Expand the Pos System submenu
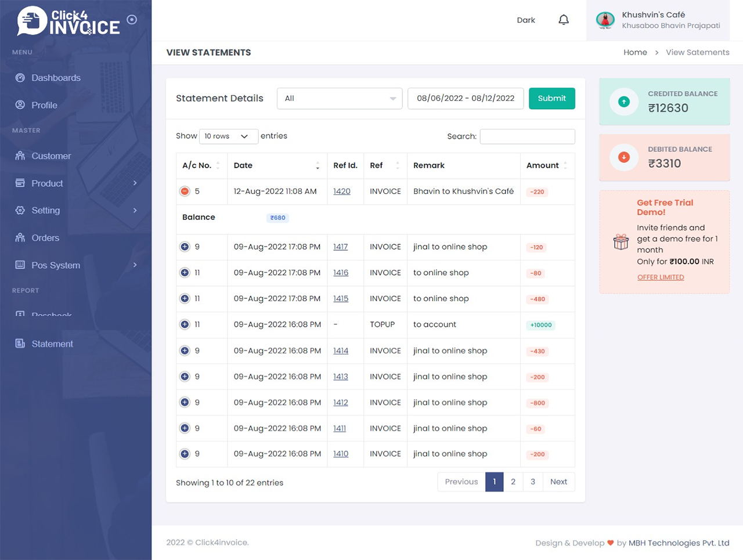 point(135,265)
